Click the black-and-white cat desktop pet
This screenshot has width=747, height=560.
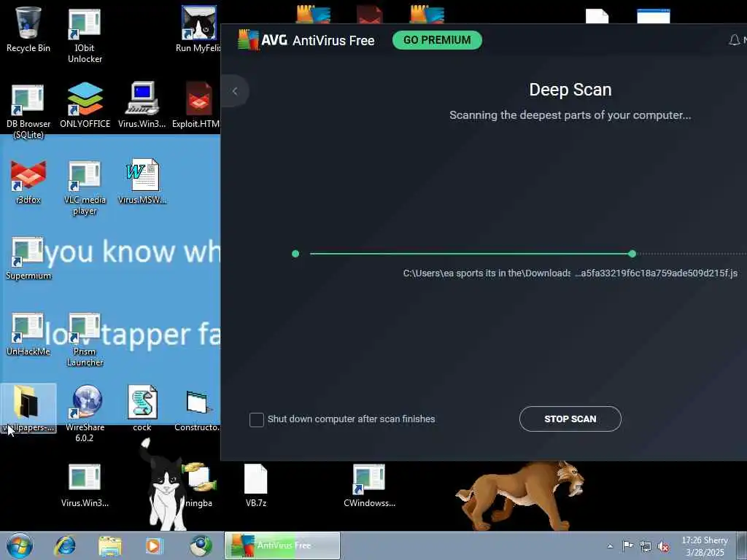(x=164, y=486)
